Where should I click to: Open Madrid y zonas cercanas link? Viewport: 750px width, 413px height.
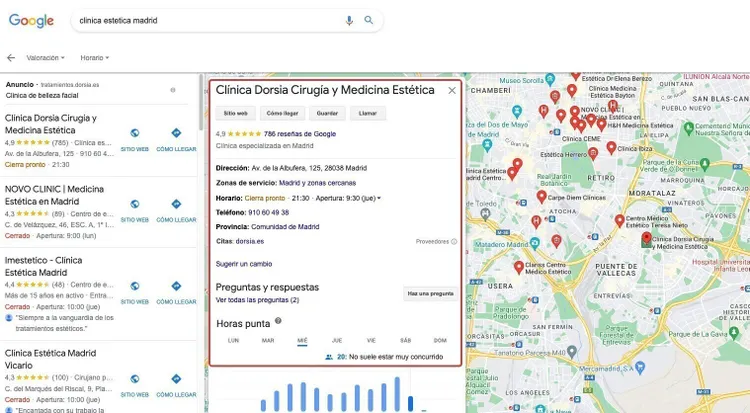tap(317, 183)
